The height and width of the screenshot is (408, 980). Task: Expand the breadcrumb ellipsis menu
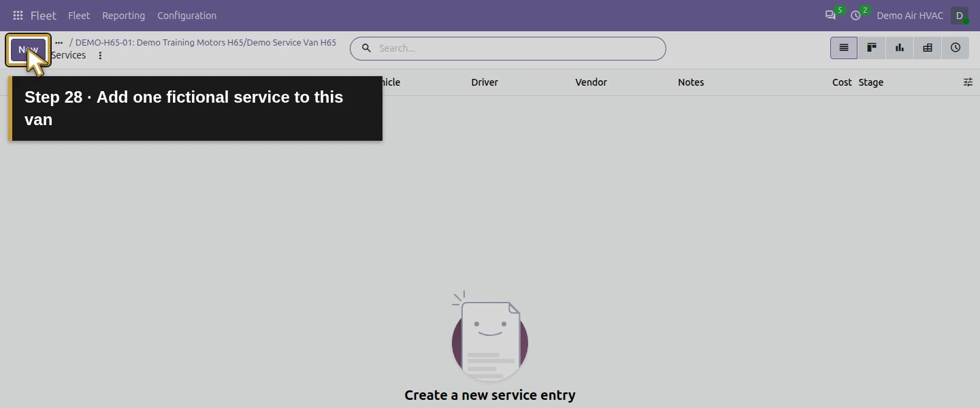[x=59, y=42]
